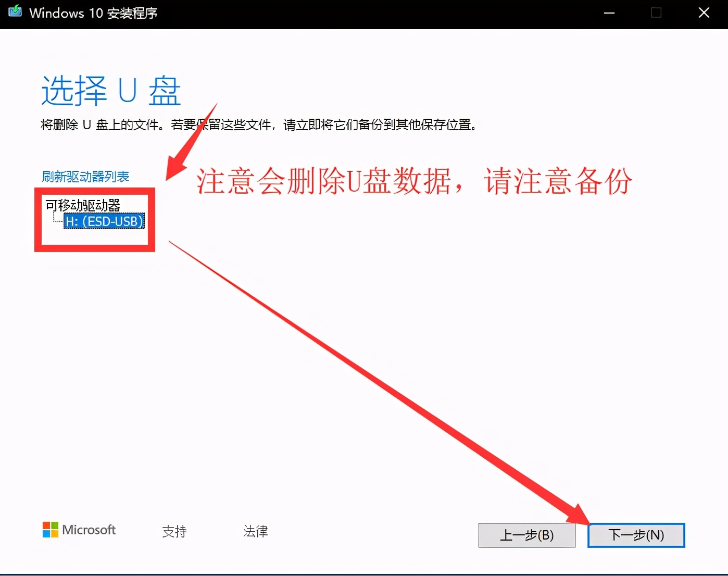
Task: Close the Windows 10 安装程序 window
Action: [704, 12]
